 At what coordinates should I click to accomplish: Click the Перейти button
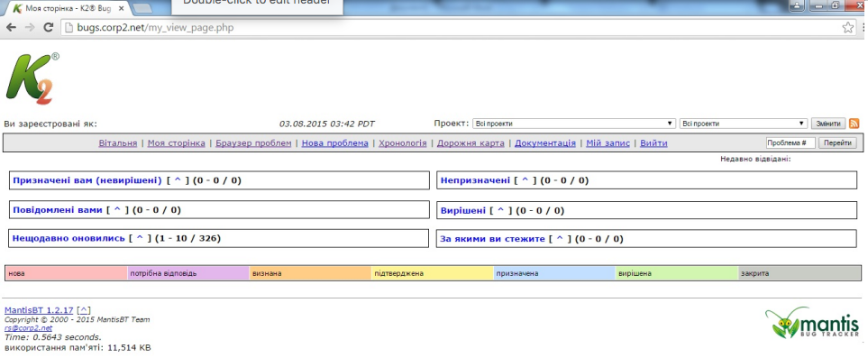pos(837,143)
